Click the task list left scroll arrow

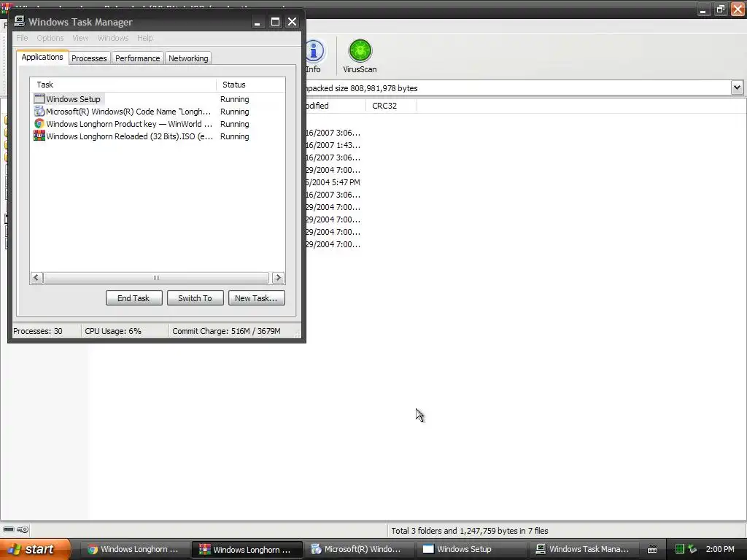tap(36, 278)
